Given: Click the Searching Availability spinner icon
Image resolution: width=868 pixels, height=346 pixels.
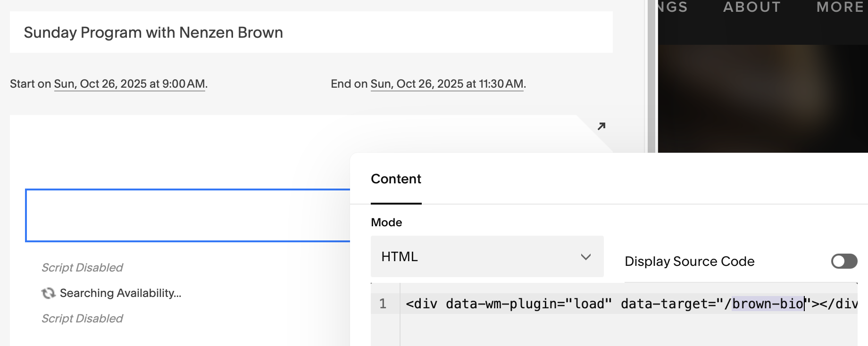Looking at the screenshot, I should click(x=48, y=293).
